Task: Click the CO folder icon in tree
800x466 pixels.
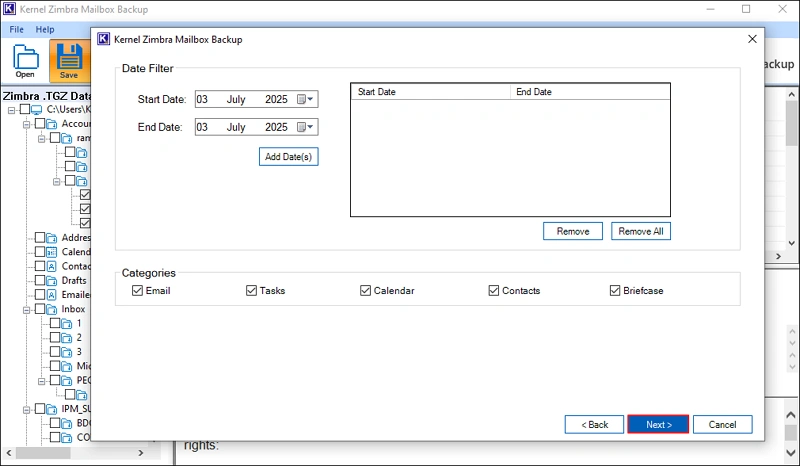Action: [x=67, y=438]
